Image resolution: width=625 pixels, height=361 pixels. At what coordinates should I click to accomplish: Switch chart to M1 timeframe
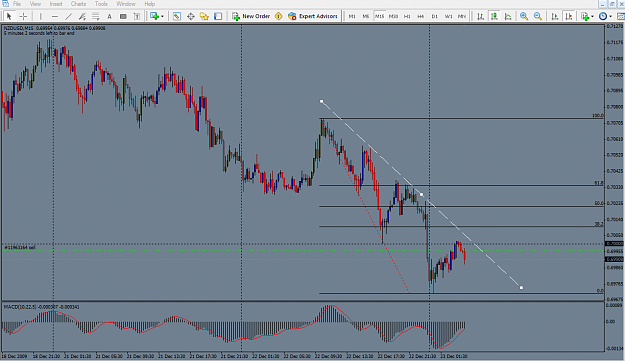point(352,16)
